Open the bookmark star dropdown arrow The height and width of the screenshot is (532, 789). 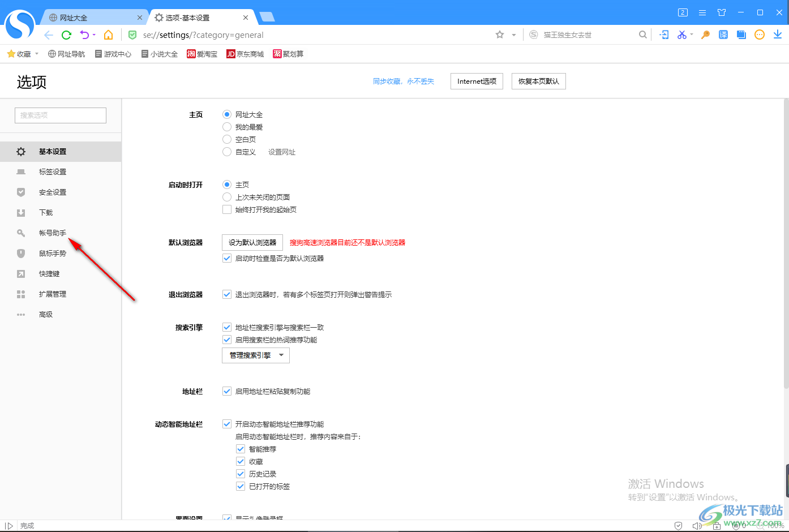(x=514, y=35)
